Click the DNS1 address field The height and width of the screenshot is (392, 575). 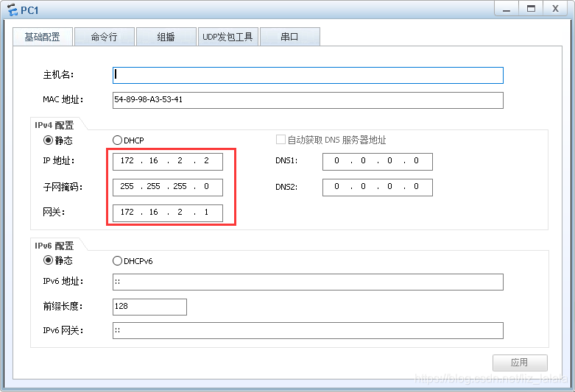click(x=378, y=162)
